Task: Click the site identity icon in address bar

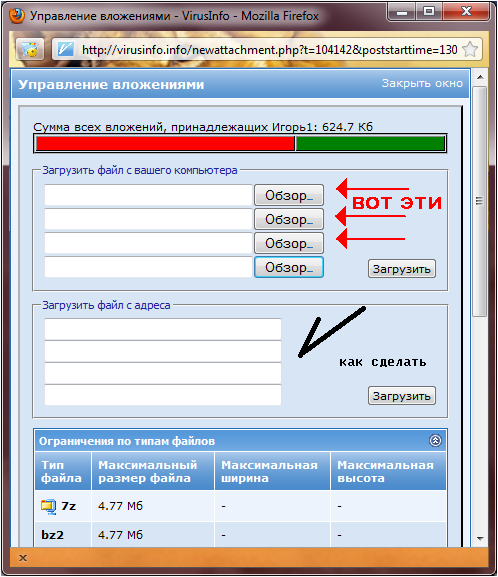Action: [66, 49]
